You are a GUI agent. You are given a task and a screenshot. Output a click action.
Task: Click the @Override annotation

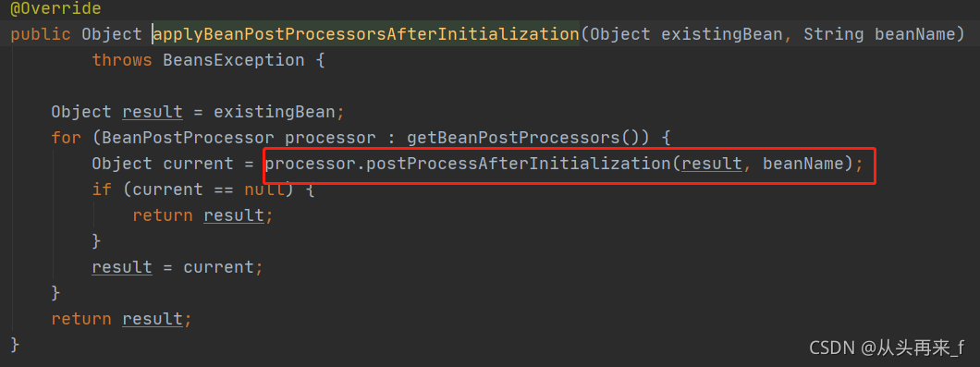[56, 8]
